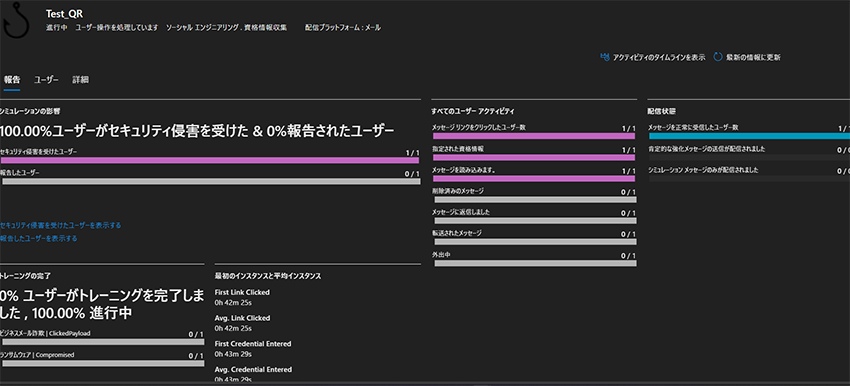Click the ビジネスメール詐欺 | ClickedPayload label
Screen dimensions: 850x386
[x=46, y=333]
